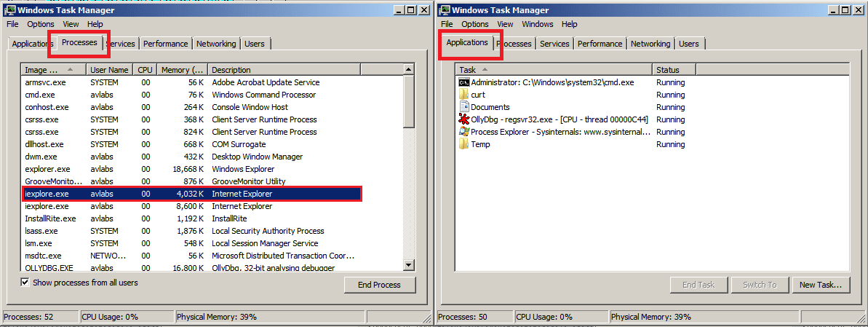Image resolution: width=868 pixels, height=327 pixels.
Task: Sort applications by Task column header
Action: 554,70
